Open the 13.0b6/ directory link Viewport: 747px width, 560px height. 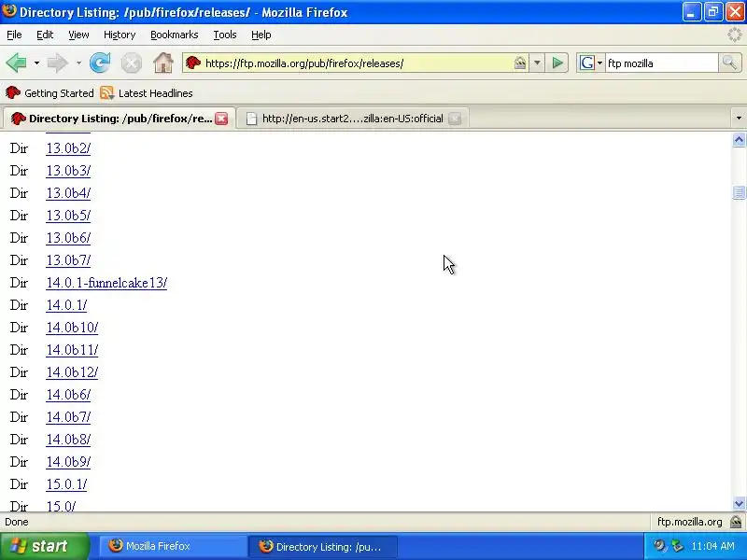[x=68, y=238]
